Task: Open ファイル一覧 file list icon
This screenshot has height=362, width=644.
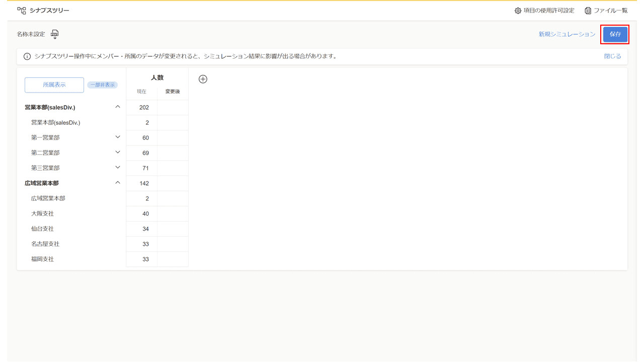Action: tap(588, 11)
